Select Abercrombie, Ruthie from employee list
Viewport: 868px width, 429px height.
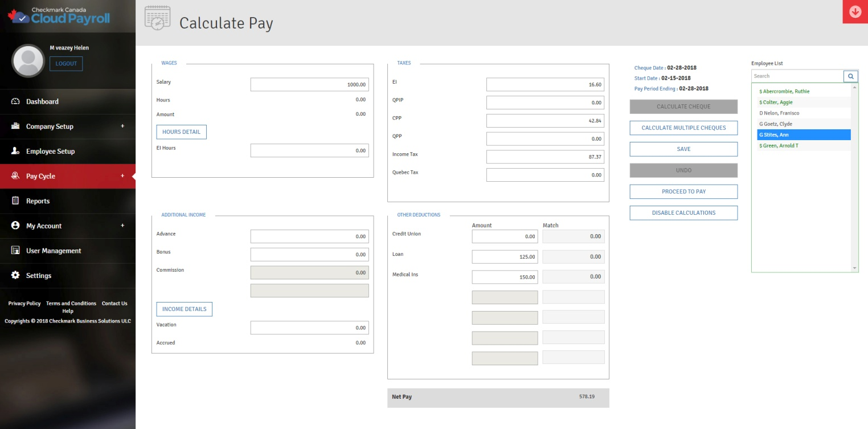click(x=786, y=91)
